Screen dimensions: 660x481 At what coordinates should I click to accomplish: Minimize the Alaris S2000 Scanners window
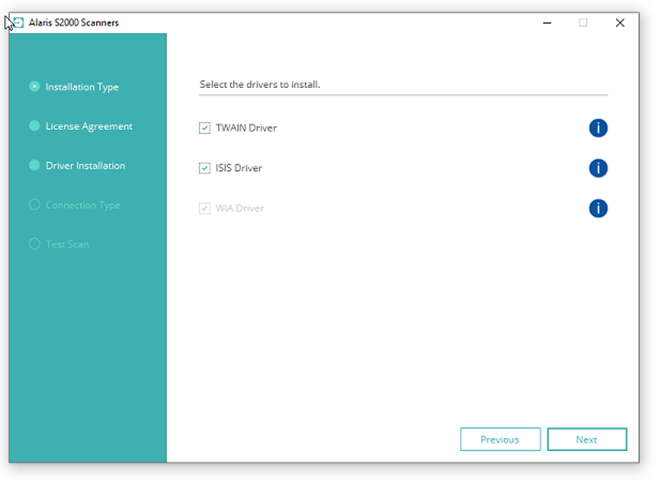coord(547,23)
